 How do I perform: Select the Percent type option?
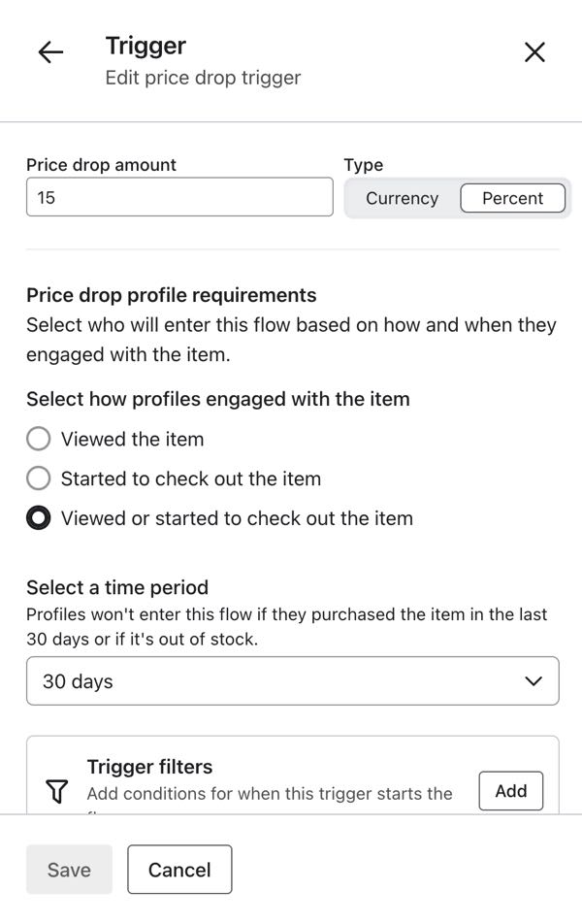pos(513,198)
